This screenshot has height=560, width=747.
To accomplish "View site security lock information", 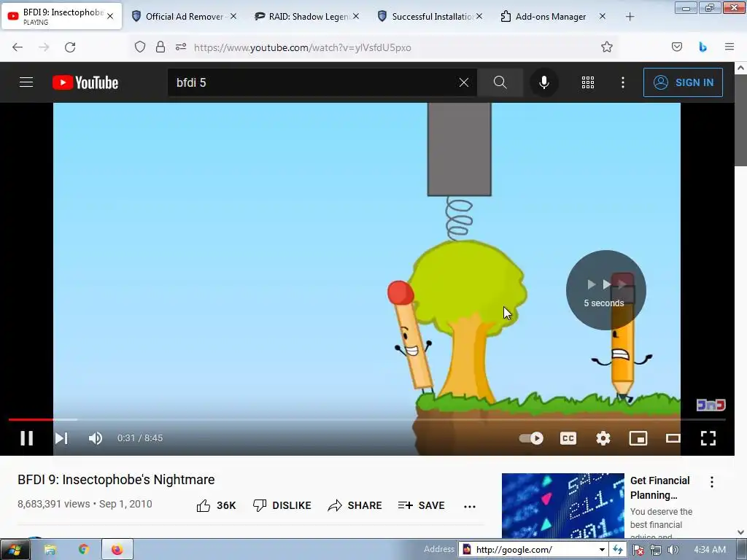I will 160,47.
